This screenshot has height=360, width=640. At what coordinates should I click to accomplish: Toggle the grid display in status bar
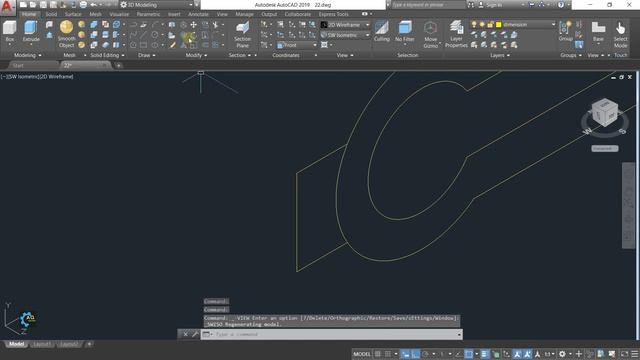click(x=378, y=354)
